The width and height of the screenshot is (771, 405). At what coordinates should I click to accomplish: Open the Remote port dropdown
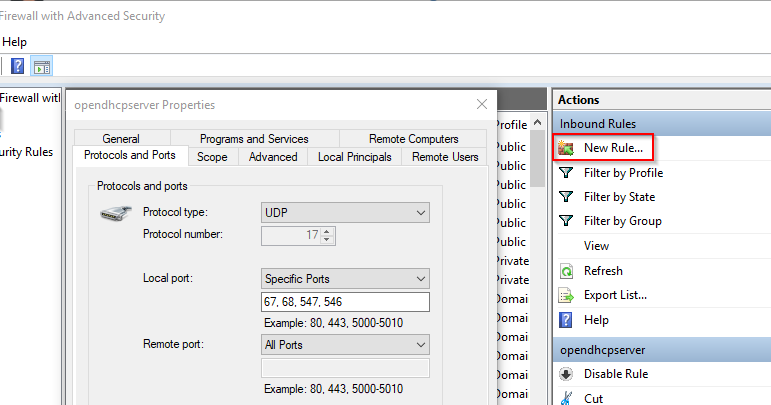(345, 344)
